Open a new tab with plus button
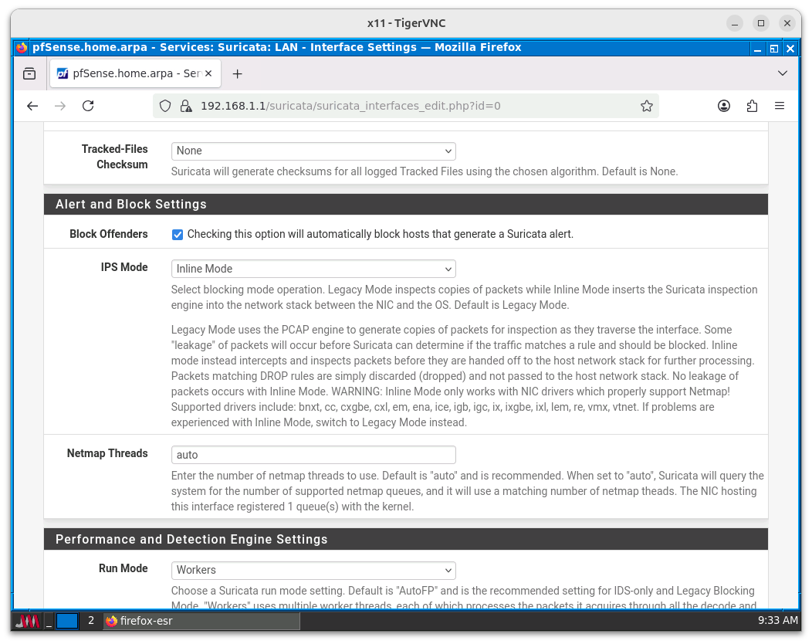 (237, 74)
